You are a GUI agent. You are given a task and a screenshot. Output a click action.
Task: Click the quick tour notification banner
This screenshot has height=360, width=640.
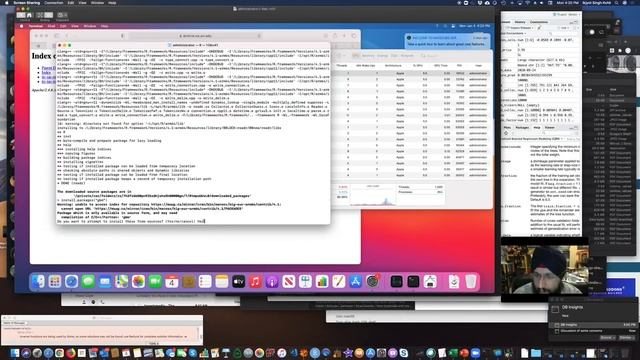tap(447, 41)
